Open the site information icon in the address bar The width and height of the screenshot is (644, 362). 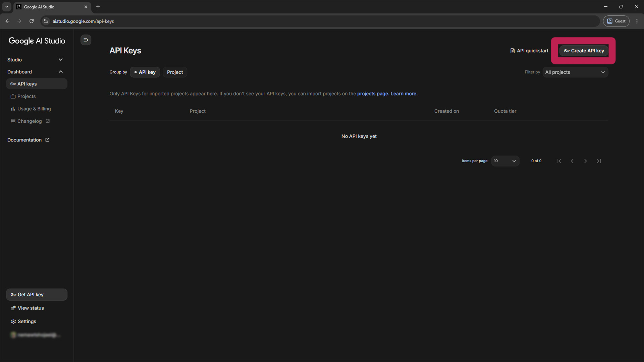click(46, 21)
